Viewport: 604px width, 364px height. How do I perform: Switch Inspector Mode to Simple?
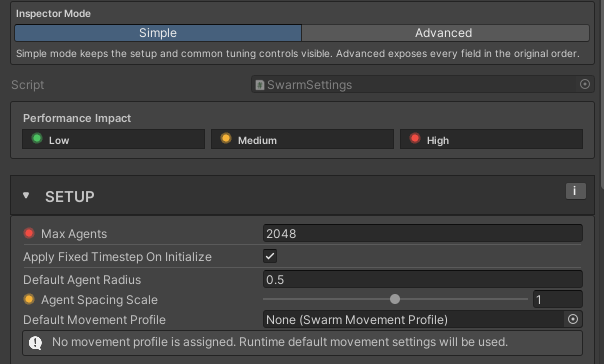point(158,33)
